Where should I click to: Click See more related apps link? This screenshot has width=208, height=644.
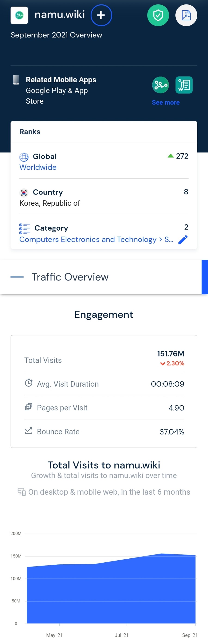pyautogui.click(x=166, y=102)
